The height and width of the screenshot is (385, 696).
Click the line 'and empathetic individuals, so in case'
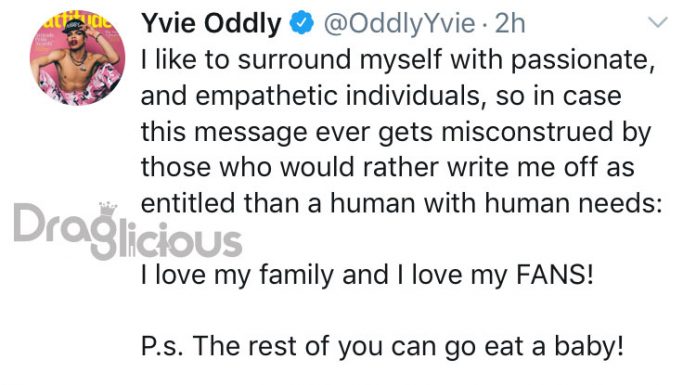click(x=381, y=95)
